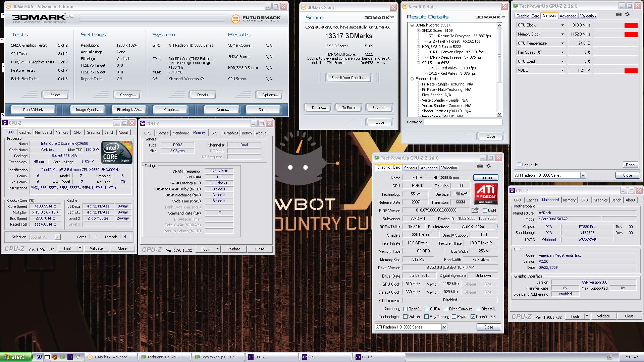Enable Log to file in GPU-Z Sensors

click(x=519, y=165)
